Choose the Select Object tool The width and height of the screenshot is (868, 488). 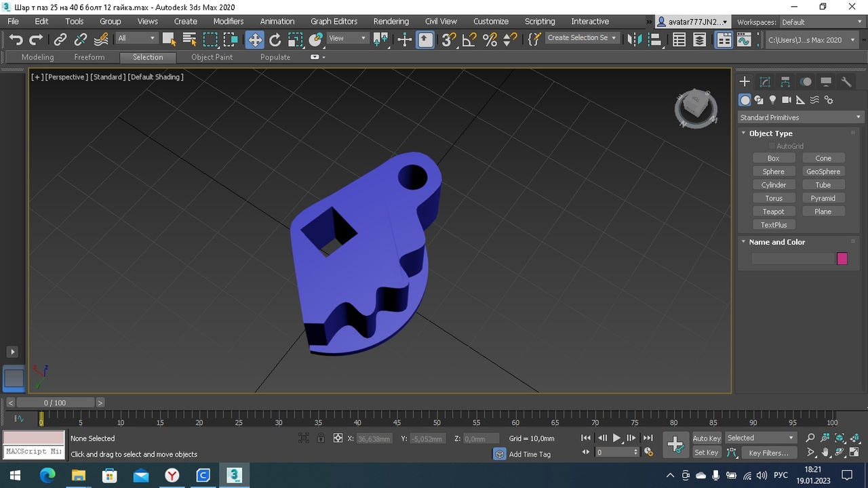click(x=169, y=40)
